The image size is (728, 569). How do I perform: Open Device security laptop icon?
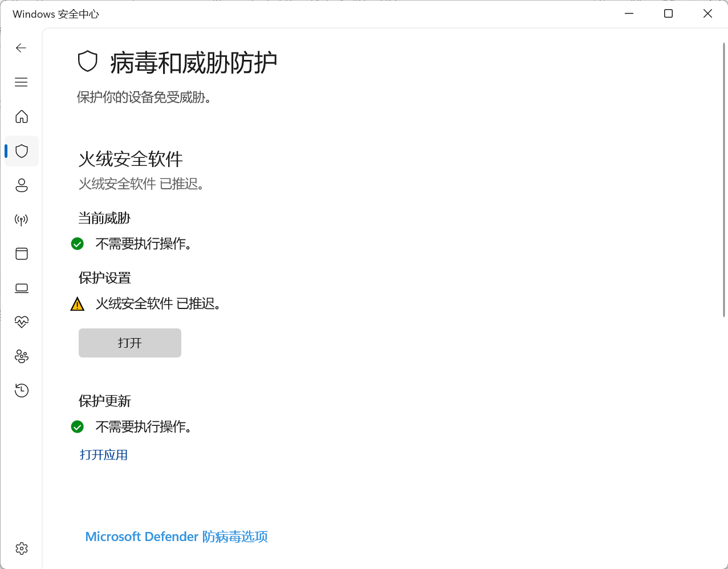click(x=22, y=288)
